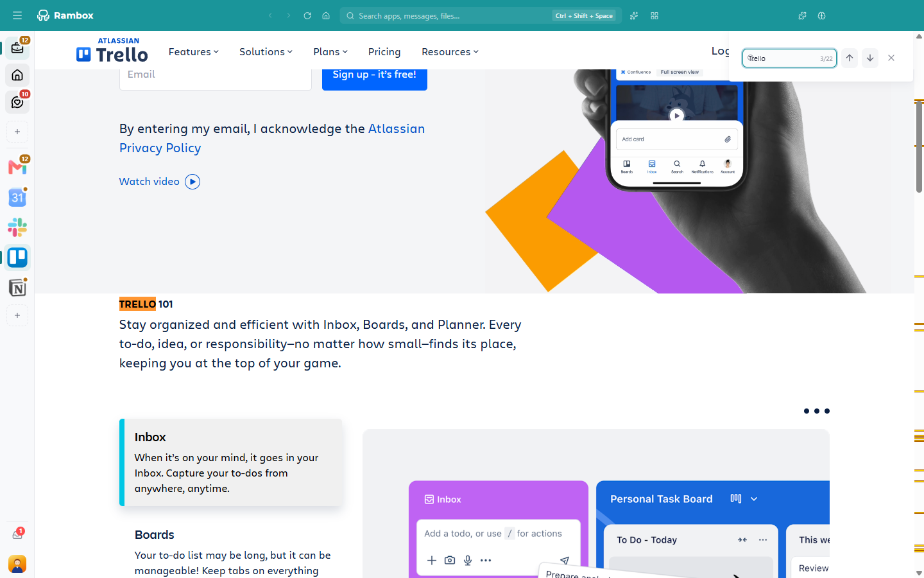Image resolution: width=924 pixels, height=578 pixels.
Task: Expand the Solutions dropdown
Action: click(266, 52)
